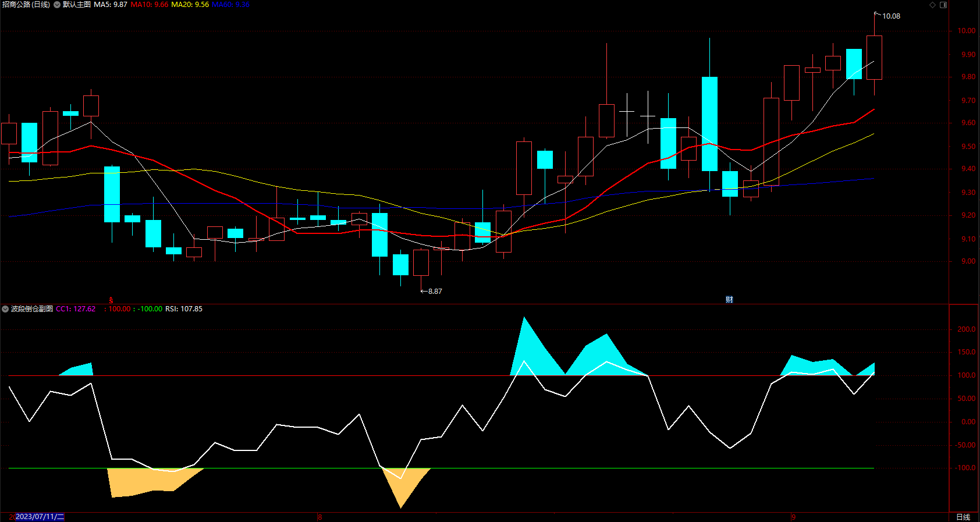
Task: Click the 财 financial event marker
Action: point(729,300)
